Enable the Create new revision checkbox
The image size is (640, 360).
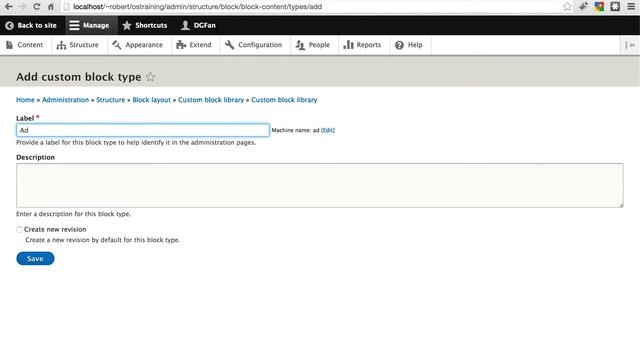[19, 229]
